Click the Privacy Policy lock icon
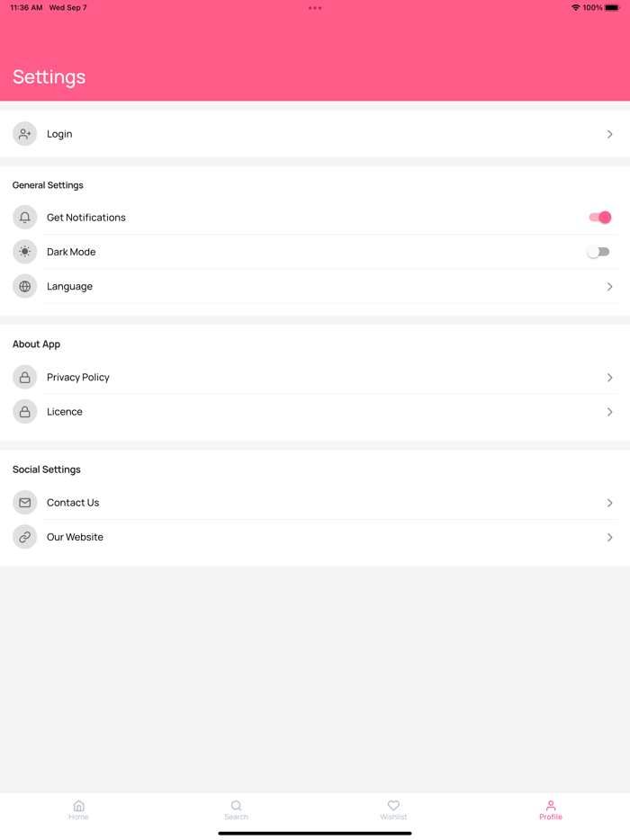 pyautogui.click(x=25, y=378)
